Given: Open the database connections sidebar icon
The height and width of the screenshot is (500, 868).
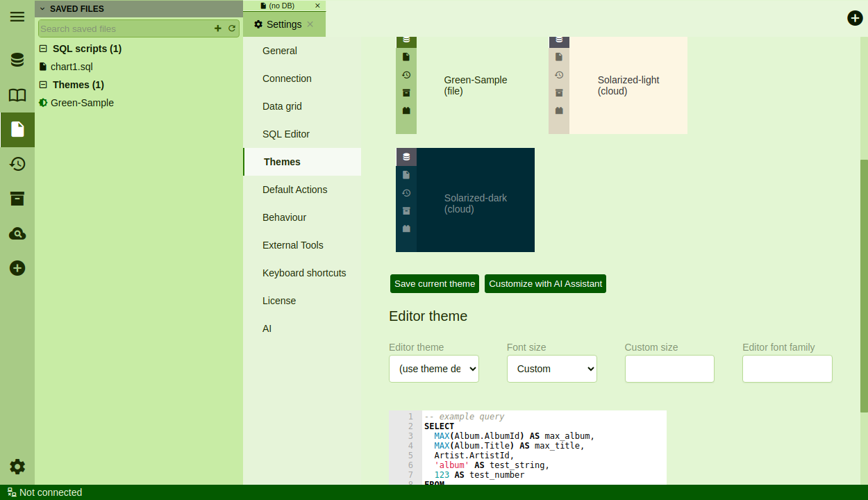Looking at the screenshot, I should pos(17,60).
